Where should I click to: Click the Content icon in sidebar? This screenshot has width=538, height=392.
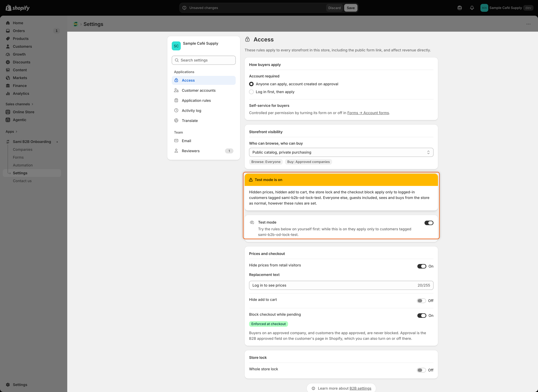coord(8,70)
